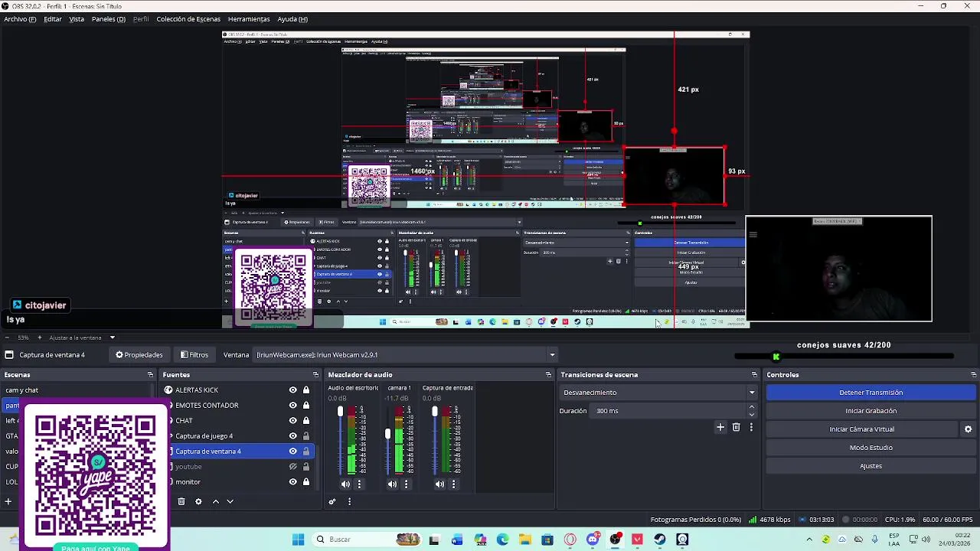Open options dots for Audio del escritorio

[x=359, y=484]
